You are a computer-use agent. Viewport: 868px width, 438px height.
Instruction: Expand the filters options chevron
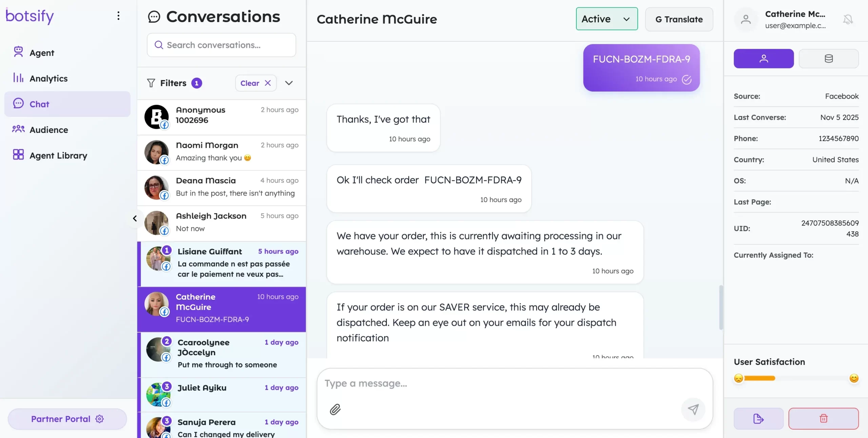[289, 83]
